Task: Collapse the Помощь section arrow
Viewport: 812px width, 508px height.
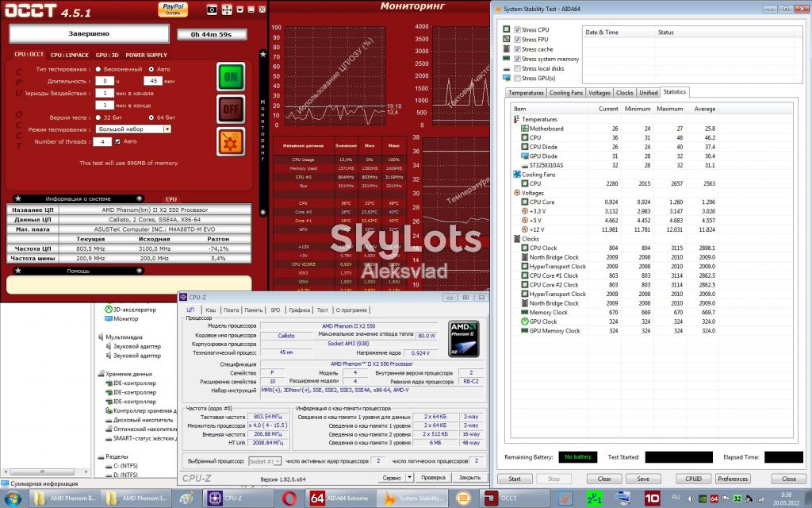Action: click(x=139, y=271)
